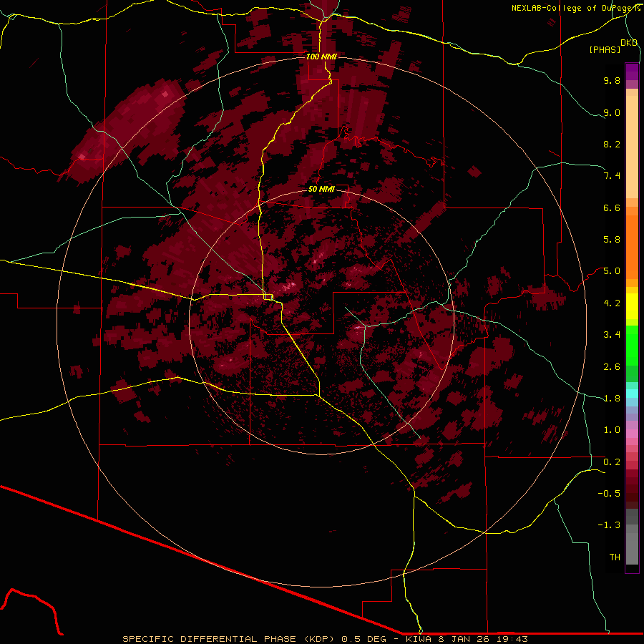Click the 4.2 scale value

click(612, 303)
